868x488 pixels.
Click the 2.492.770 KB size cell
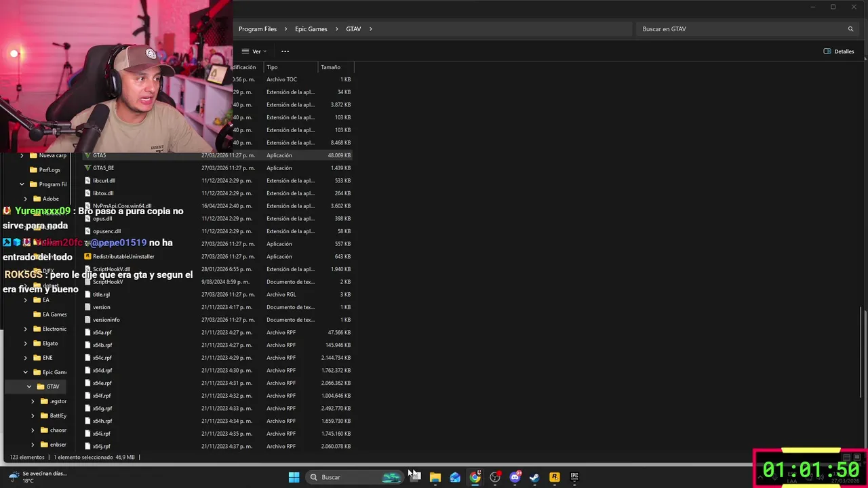[x=336, y=409]
